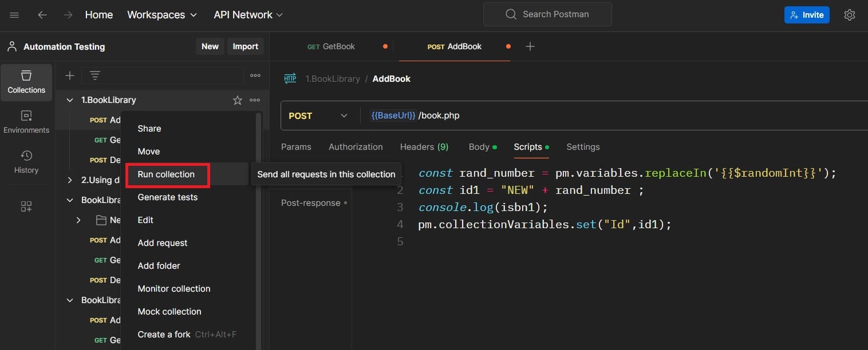Click the Collections sidebar icon

pos(26,82)
